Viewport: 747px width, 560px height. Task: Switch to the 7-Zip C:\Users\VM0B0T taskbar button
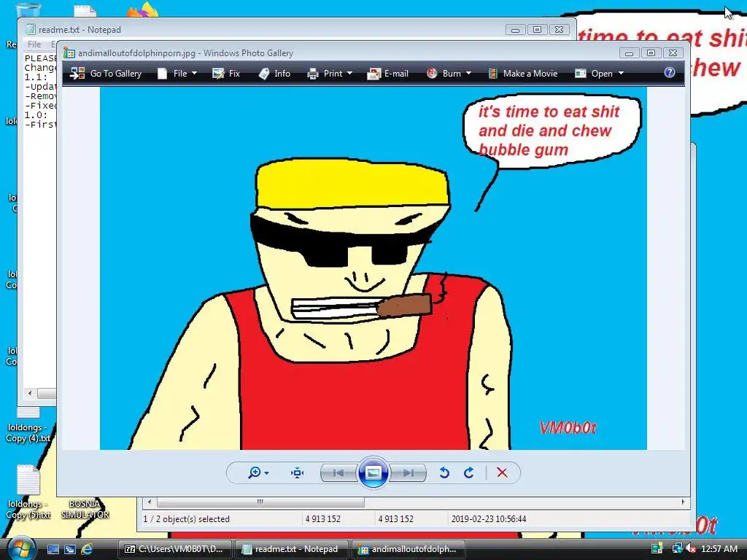tap(174, 549)
